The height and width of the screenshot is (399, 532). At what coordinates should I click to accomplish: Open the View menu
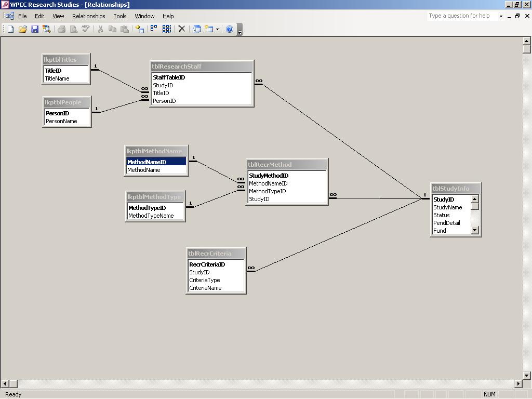58,16
